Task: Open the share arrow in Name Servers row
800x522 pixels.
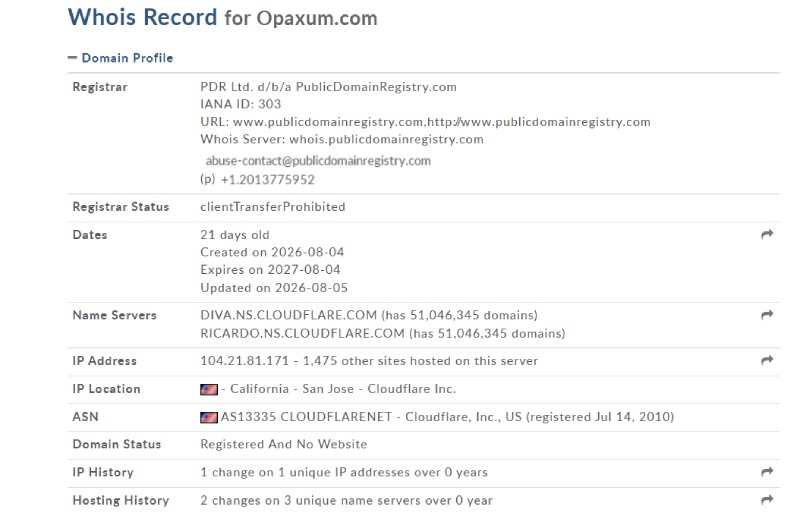Action: 767,315
